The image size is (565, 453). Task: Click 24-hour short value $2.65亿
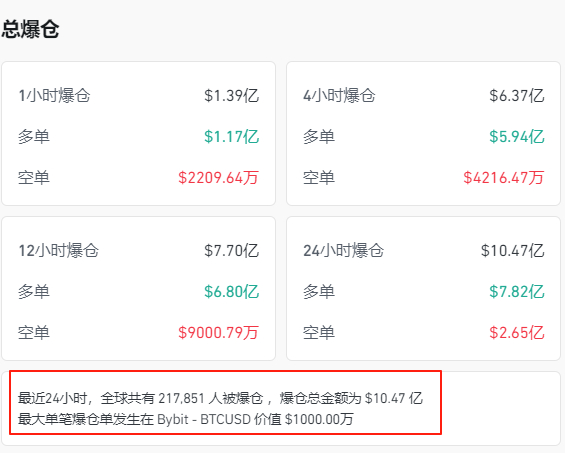[516, 333]
